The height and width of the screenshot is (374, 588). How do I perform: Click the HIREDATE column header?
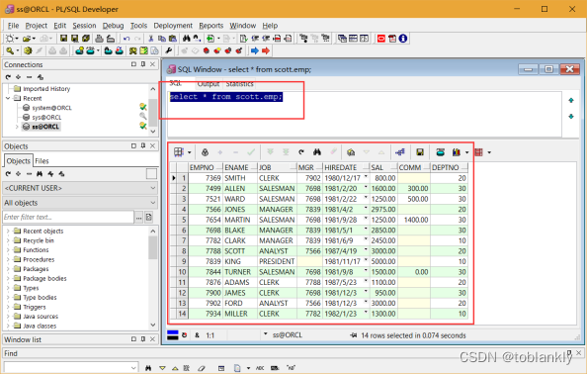coord(346,167)
